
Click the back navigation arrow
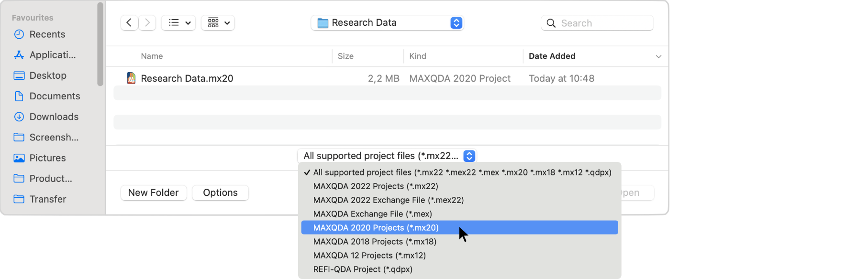click(129, 23)
